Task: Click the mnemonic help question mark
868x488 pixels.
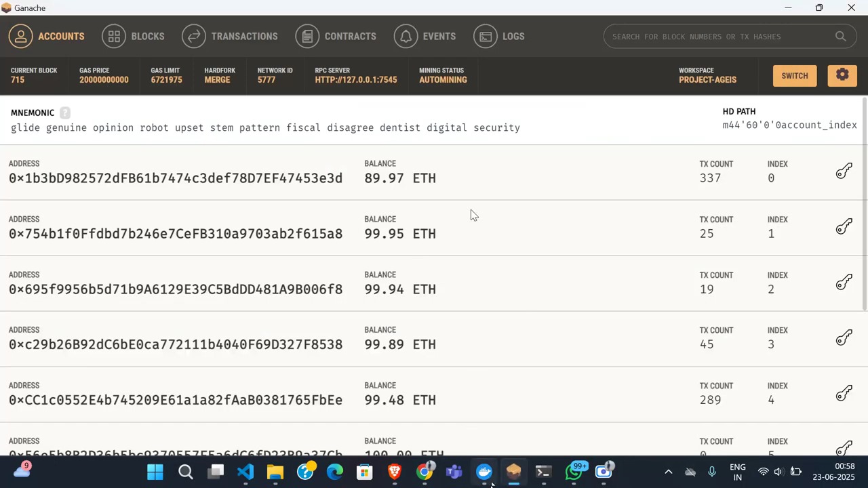Action: tap(64, 113)
